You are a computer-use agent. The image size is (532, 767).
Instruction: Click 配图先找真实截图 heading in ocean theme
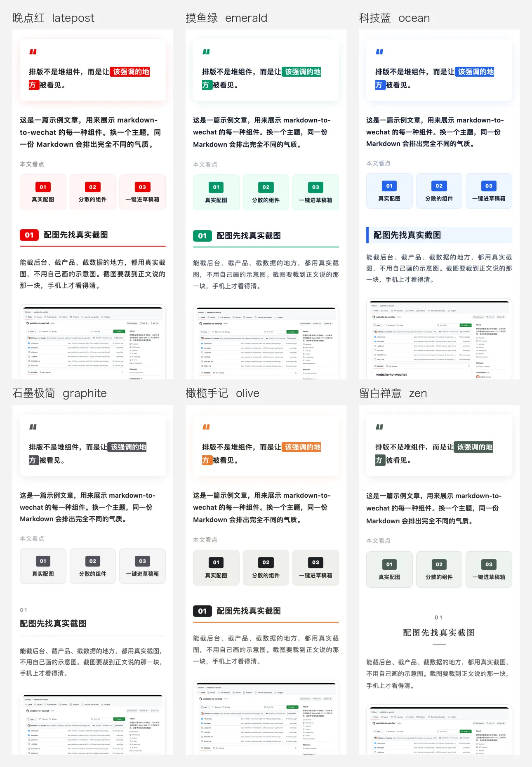(x=407, y=235)
